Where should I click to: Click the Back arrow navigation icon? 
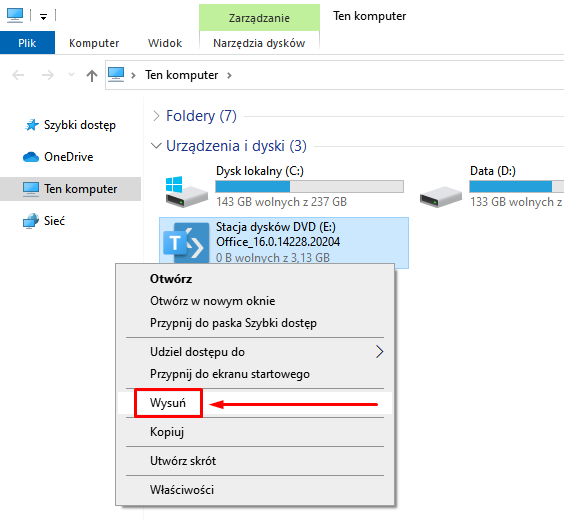coord(18,75)
